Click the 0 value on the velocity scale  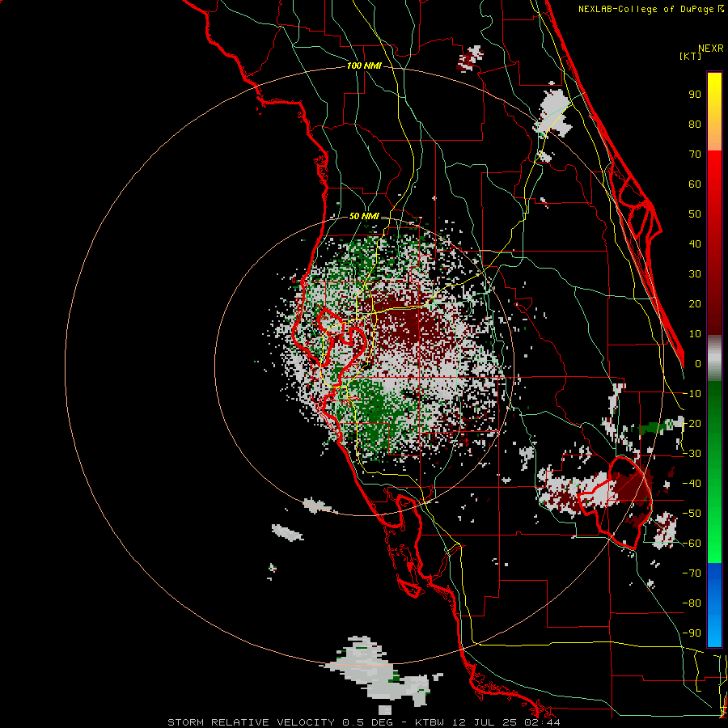pos(698,364)
